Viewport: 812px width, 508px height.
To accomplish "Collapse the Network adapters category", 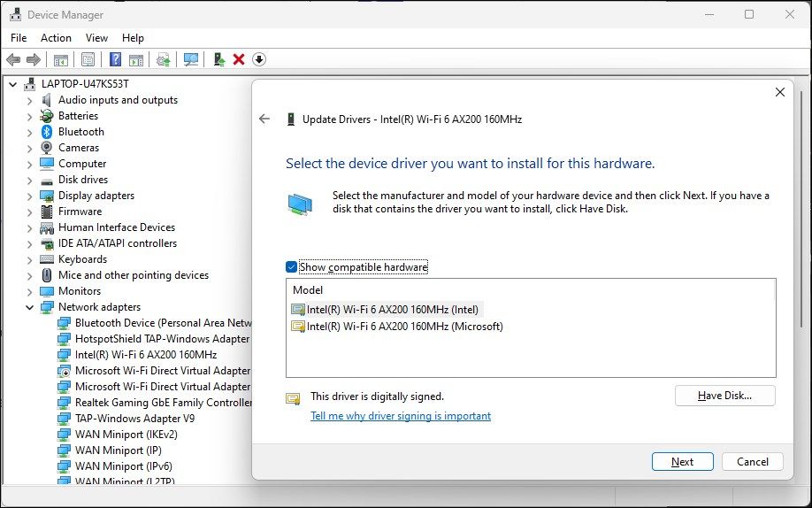I will 29,307.
